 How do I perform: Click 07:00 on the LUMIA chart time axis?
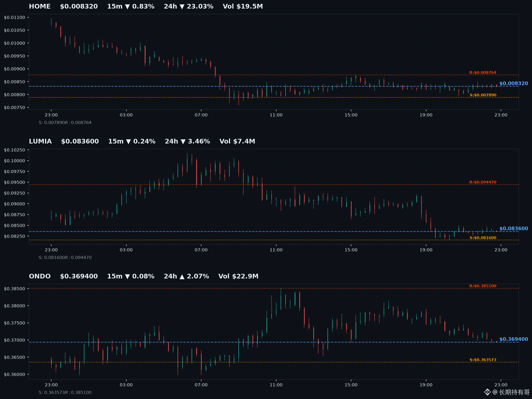(201, 250)
